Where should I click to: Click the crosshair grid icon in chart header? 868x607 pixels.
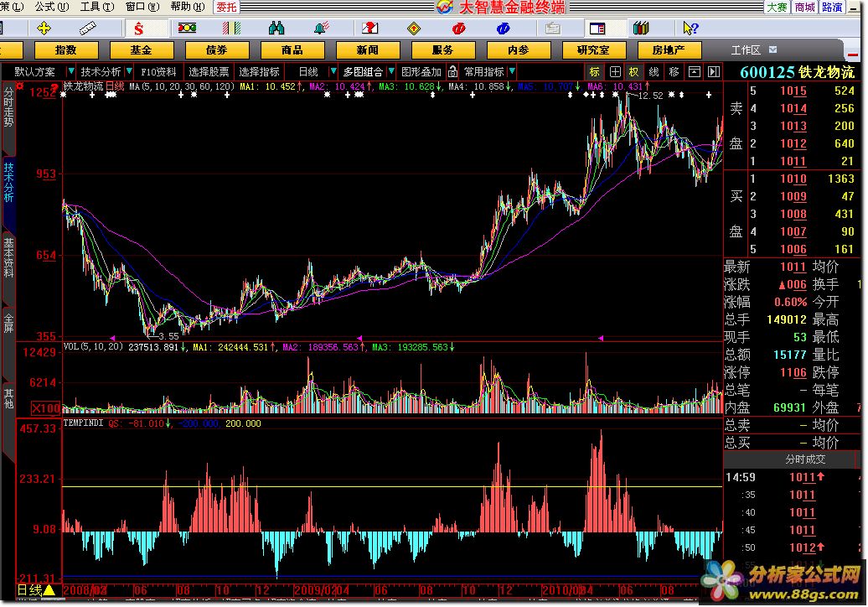coord(615,71)
